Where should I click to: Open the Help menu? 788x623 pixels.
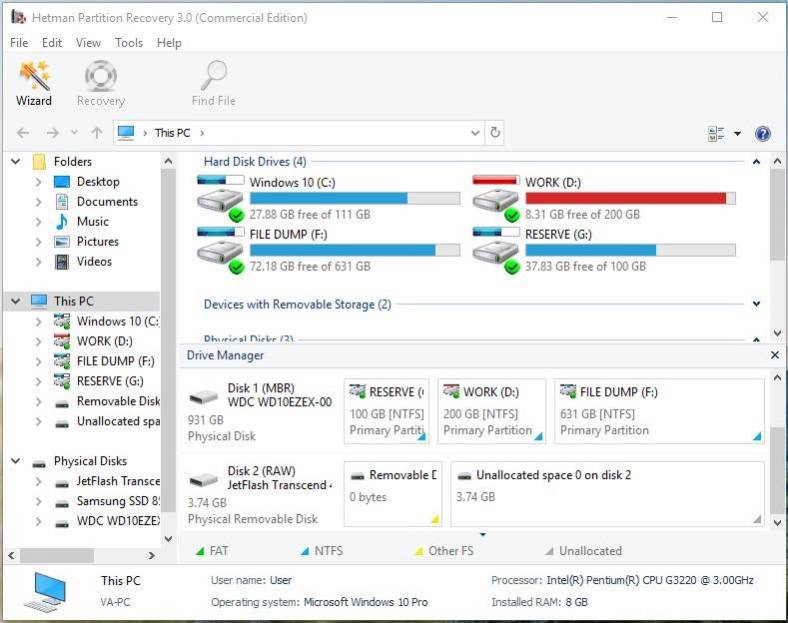tap(169, 43)
